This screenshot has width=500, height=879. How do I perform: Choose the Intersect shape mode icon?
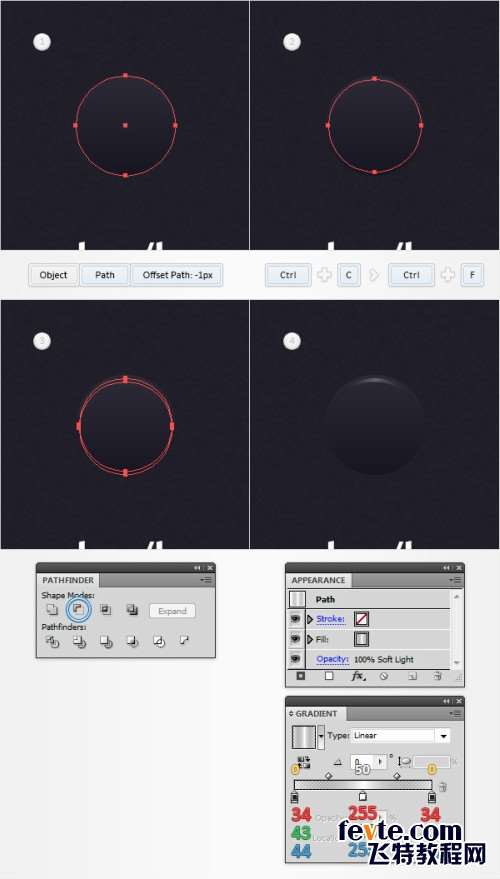(x=105, y=609)
